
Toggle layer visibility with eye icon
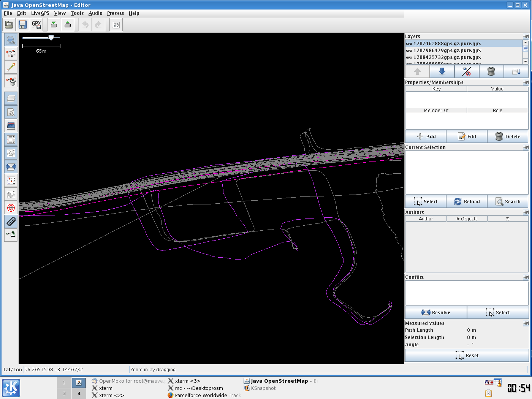click(x=467, y=71)
